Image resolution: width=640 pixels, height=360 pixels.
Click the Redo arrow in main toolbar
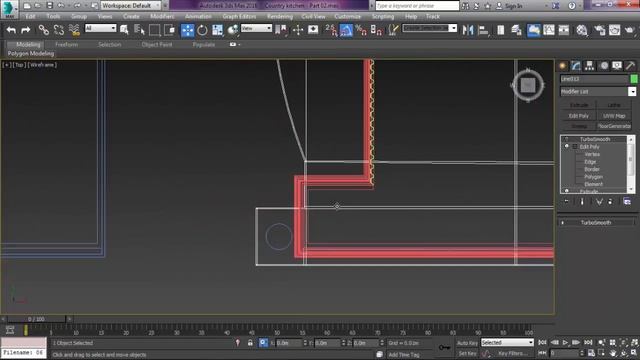tap(25, 30)
